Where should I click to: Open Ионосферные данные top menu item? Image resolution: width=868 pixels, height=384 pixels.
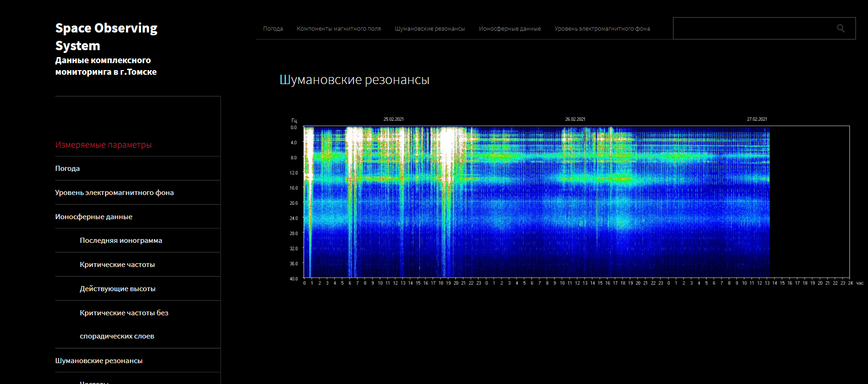click(510, 29)
